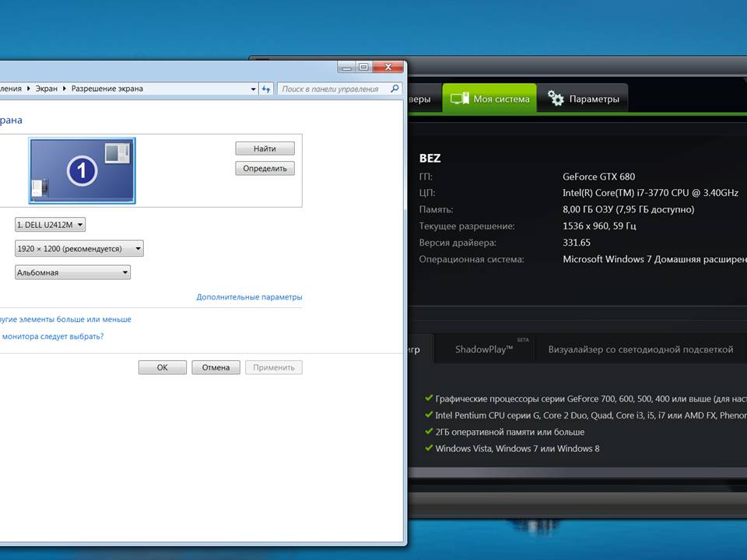
Task: Close the screen resolution window
Action: 388,67
